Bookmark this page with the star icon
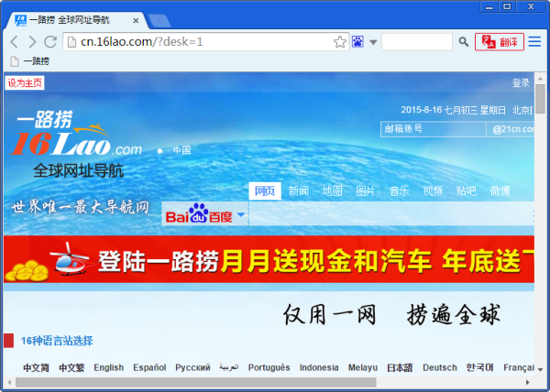The height and width of the screenshot is (392, 550). click(339, 42)
